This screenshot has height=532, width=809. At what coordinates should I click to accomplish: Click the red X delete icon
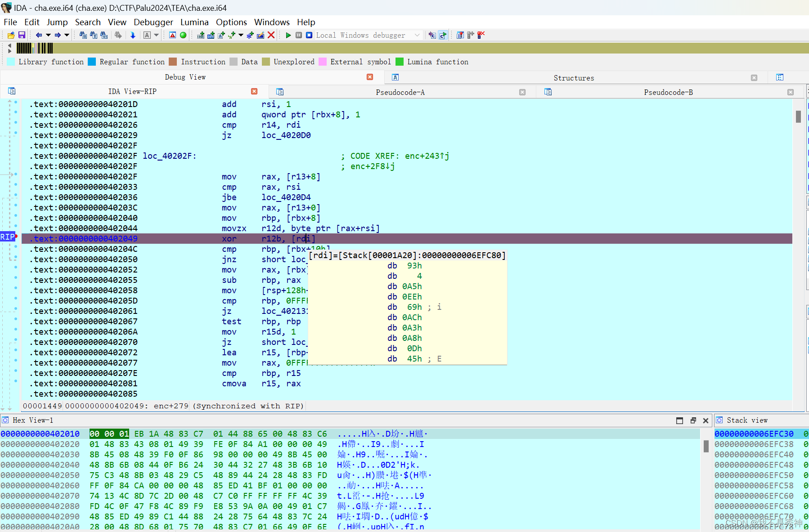pyautogui.click(x=271, y=35)
